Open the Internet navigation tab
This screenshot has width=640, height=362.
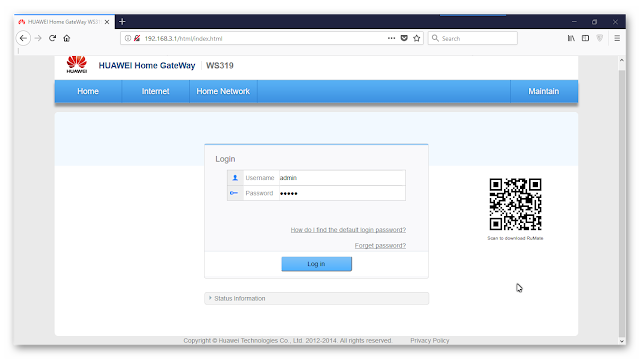pyautogui.click(x=156, y=91)
